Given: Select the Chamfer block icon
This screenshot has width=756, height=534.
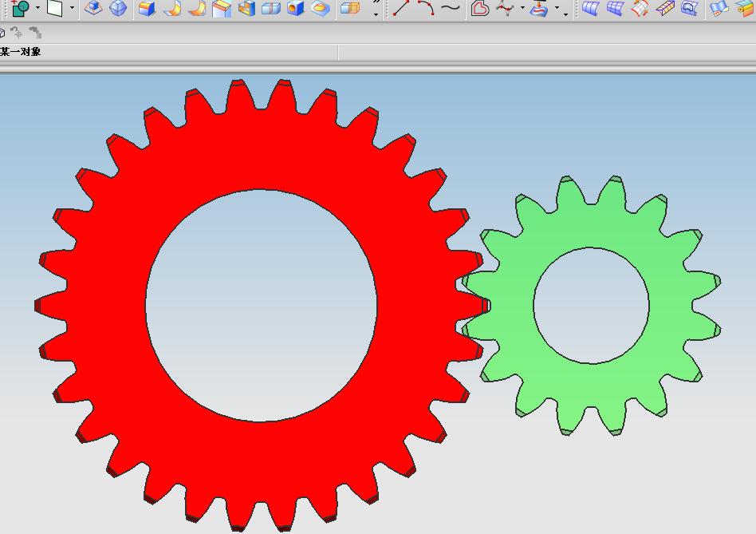Looking at the screenshot, I should 222,9.
